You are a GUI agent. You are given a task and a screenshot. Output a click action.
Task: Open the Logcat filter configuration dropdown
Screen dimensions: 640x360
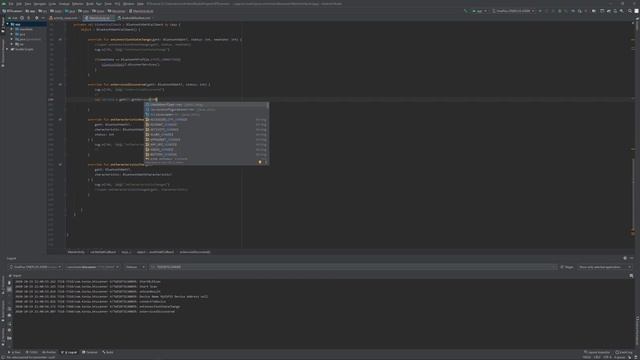click(605, 267)
